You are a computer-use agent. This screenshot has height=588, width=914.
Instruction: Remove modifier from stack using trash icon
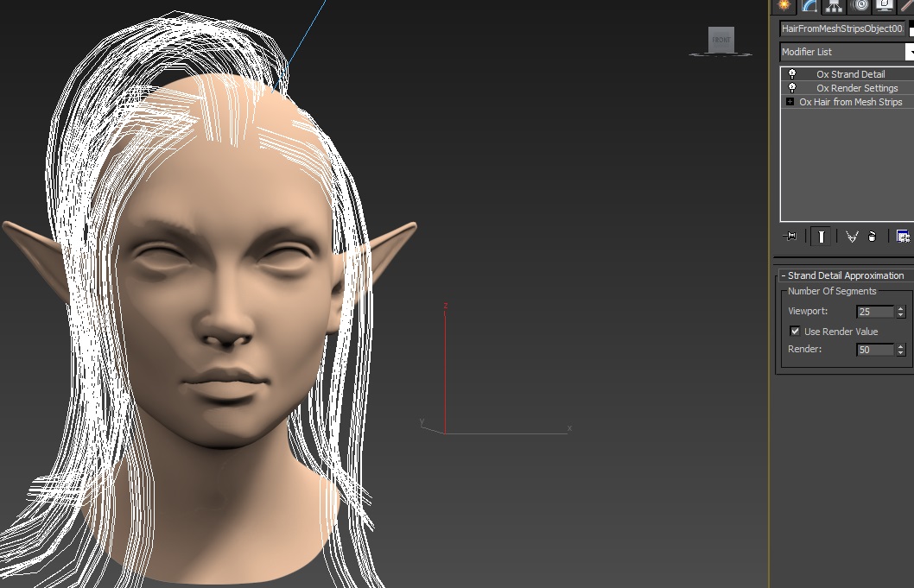point(872,236)
